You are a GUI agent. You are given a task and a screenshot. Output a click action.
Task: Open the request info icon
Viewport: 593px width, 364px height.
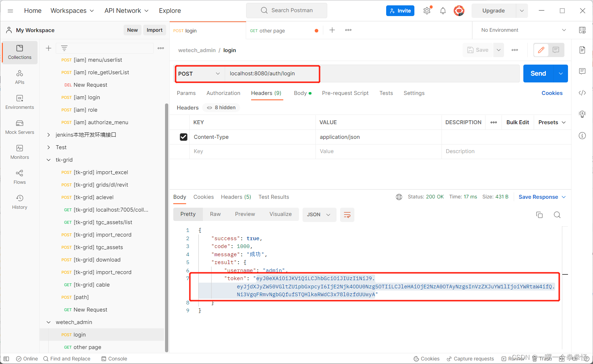click(x=582, y=136)
